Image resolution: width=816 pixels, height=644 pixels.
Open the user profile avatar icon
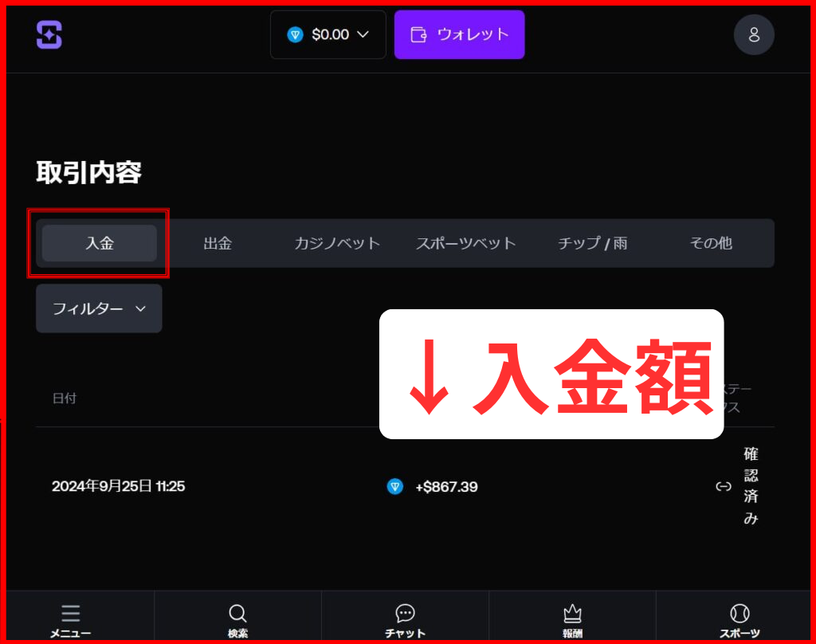(753, 35)
